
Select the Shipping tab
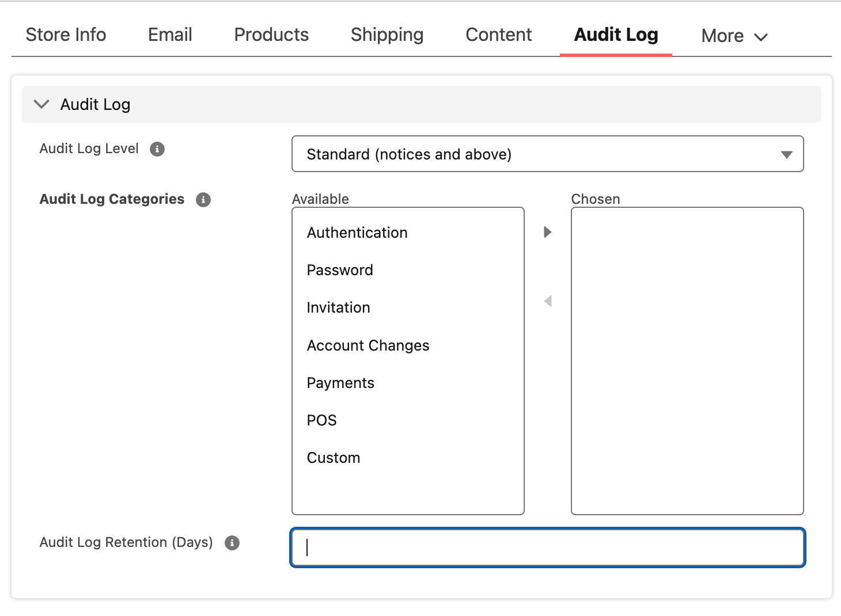pos(387,35)
